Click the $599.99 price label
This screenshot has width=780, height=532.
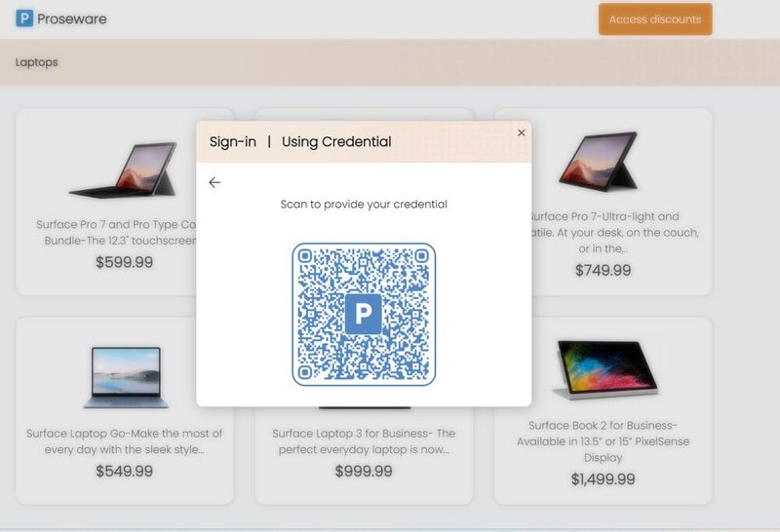coord(125,262)
